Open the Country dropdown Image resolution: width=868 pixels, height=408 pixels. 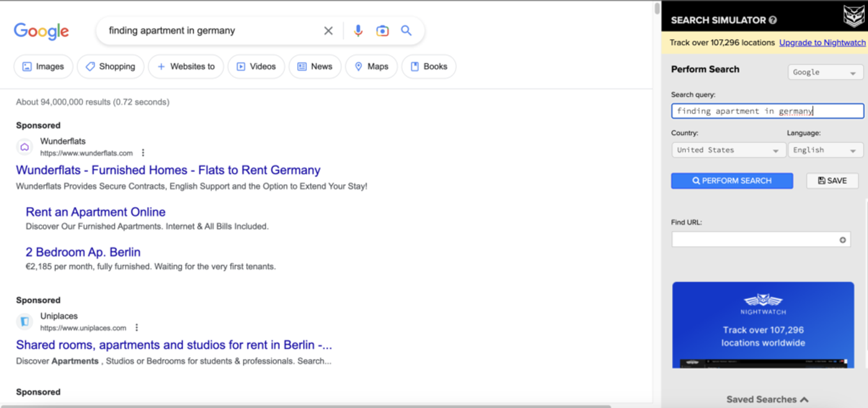728,149
